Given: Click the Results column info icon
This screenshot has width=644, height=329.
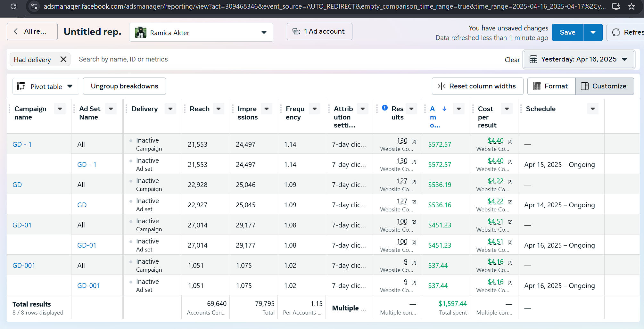Looking at the screenshot, I should [x=385, y=108].
